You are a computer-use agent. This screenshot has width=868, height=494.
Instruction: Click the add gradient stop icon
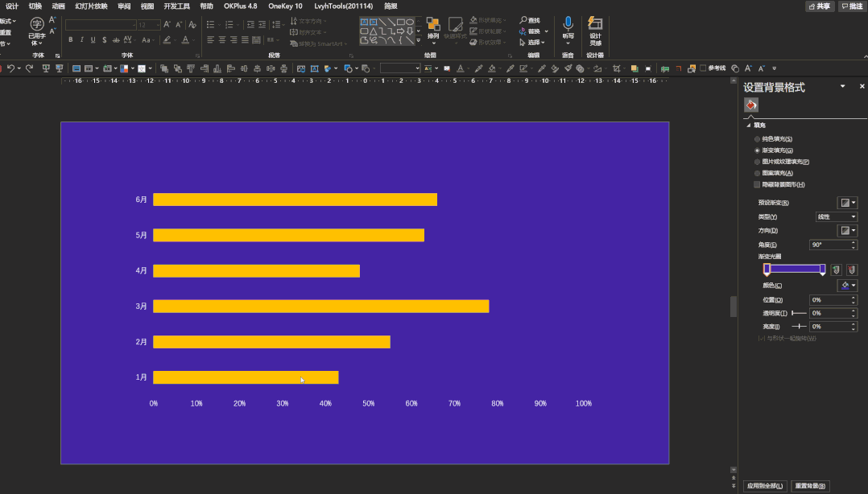(x=836, y=270)
